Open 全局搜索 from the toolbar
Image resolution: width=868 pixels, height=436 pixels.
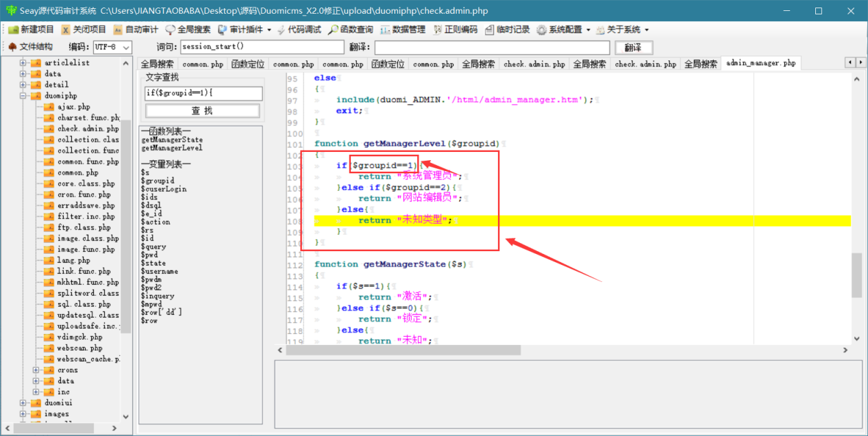point(188,29)
